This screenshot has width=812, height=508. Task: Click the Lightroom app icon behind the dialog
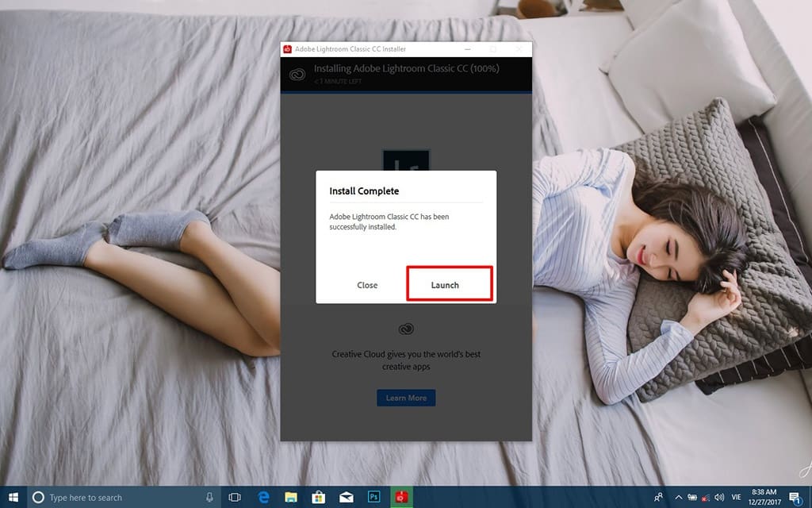pyautogui.click(x=406, y=160)
